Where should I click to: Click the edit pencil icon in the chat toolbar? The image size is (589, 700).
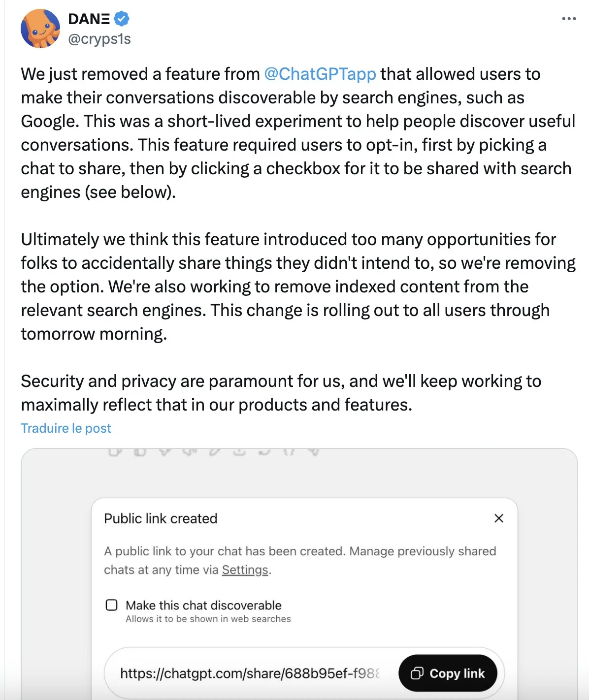click(215, 451)
